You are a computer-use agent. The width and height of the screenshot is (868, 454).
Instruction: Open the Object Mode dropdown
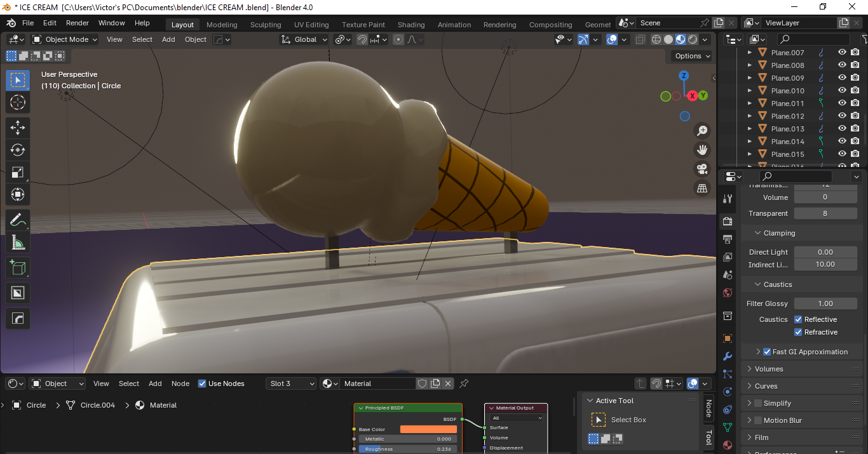click(65, 39)
